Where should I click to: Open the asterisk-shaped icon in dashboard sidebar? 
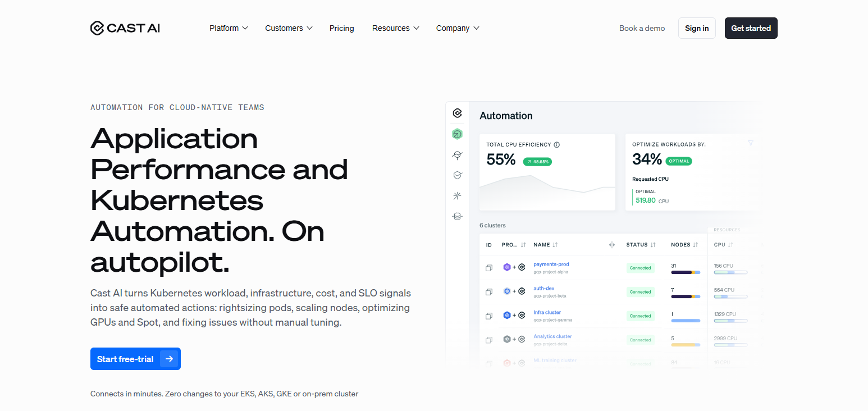[457, 195]
